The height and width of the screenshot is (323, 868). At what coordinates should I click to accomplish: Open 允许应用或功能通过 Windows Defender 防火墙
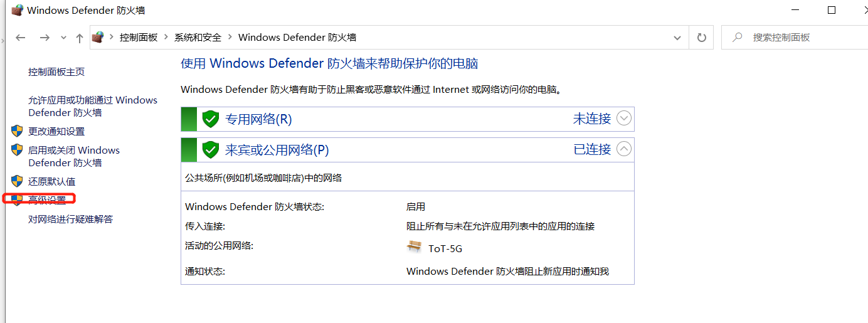click(93, 106)
